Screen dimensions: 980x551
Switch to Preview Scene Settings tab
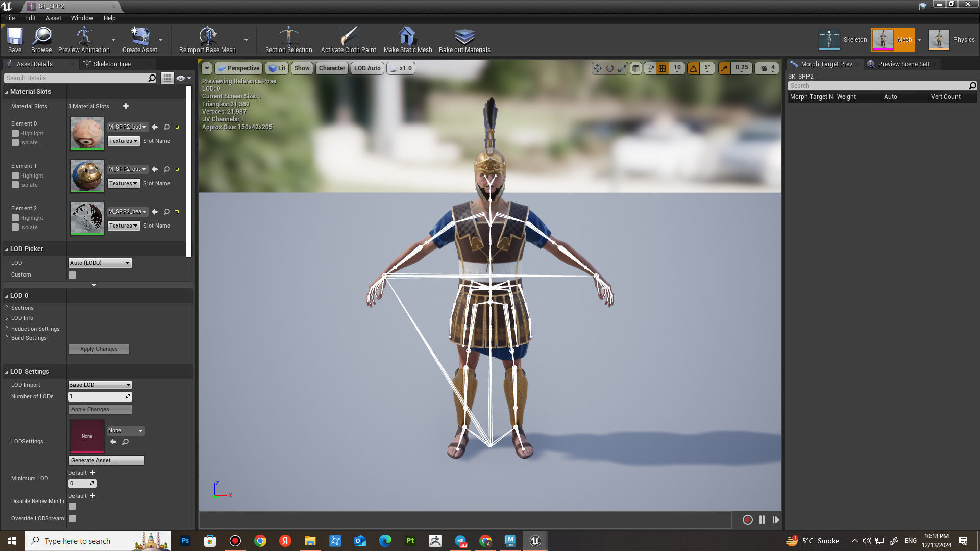(903, 64)
